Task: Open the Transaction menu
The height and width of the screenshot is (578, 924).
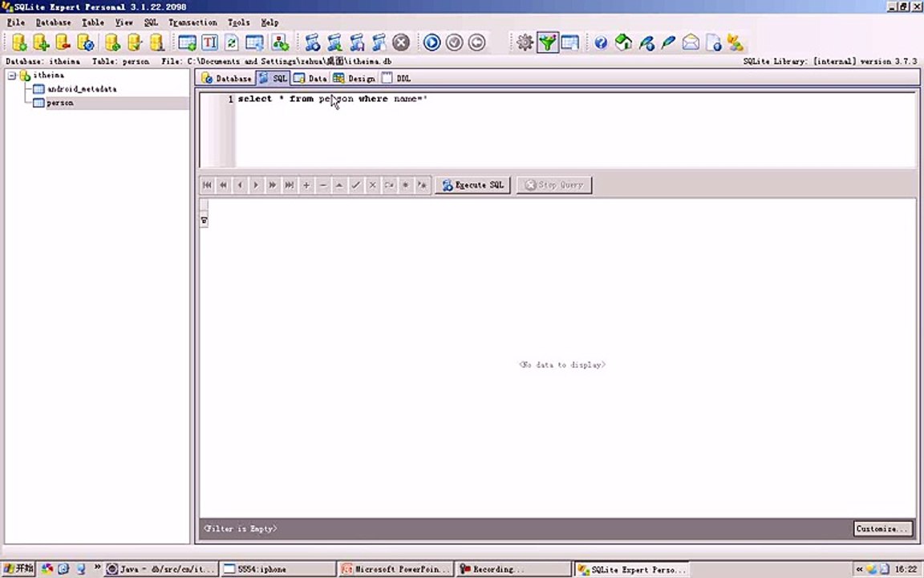Action: point(192,22)
